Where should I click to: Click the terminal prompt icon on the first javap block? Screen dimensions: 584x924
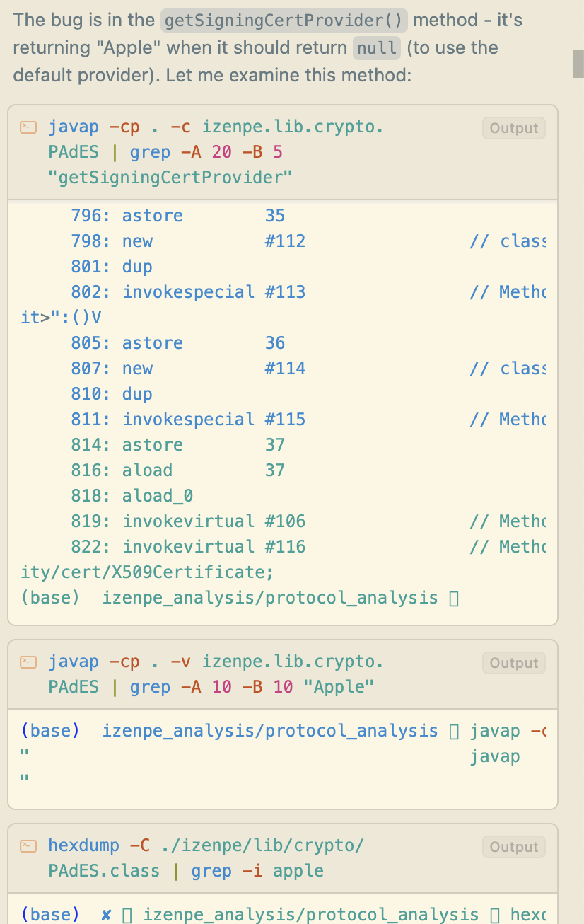tap(28, 126)
